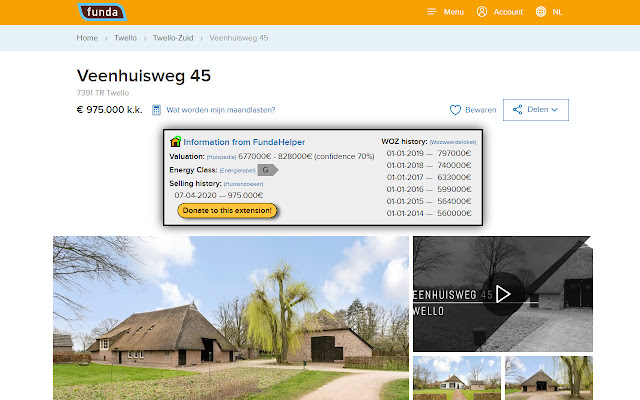Click 'Information from FundaHelper' title link
Screen dimensions: 640x400
click(x=244, y=142)
